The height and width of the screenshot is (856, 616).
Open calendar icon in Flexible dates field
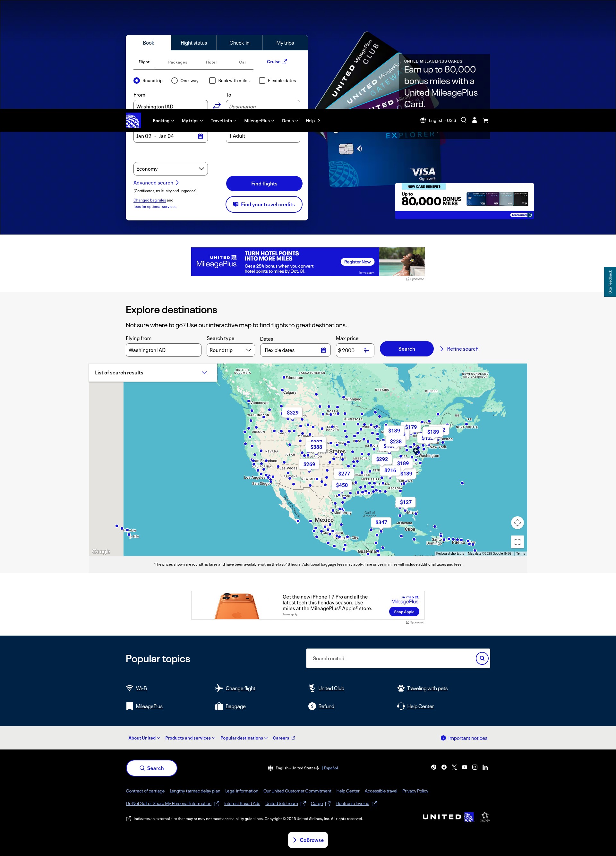(x=323, y=350)
